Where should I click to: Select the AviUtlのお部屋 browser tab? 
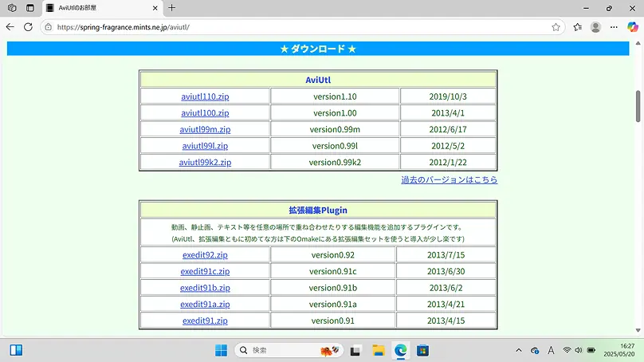(x=102, y=8)
